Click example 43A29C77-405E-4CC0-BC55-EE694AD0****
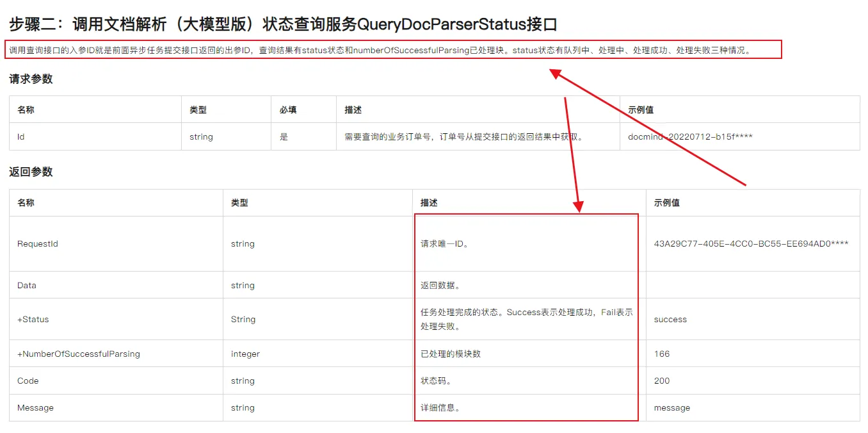Image resolution: width=868 pixels, height=433 pixels. pos(751,243)
